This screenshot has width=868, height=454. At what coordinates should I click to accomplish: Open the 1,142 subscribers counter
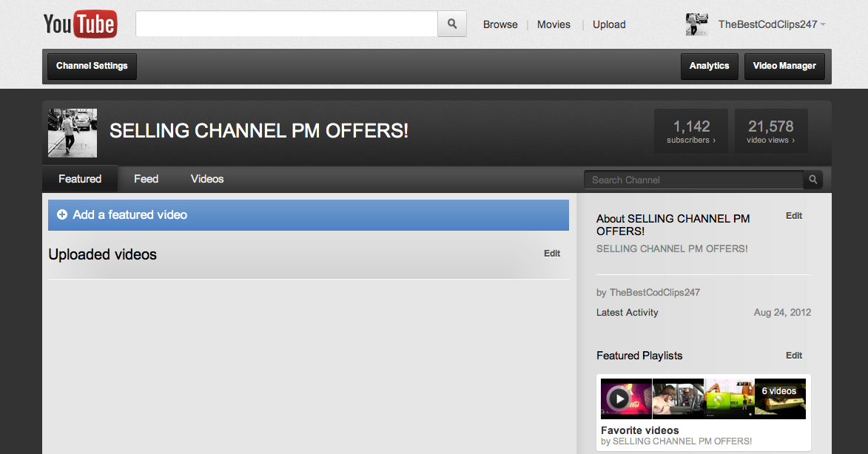click(691, 131)
